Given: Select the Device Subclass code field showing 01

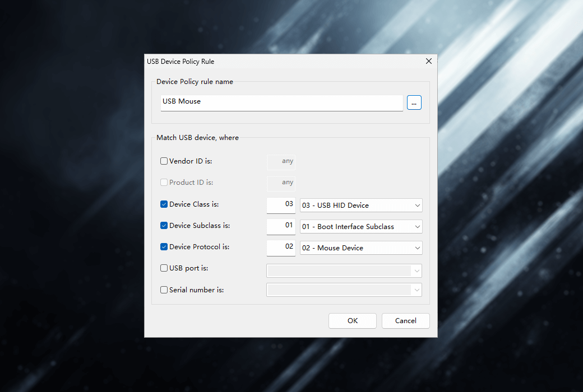Looking at the screenshot, I should click(281, 226).
